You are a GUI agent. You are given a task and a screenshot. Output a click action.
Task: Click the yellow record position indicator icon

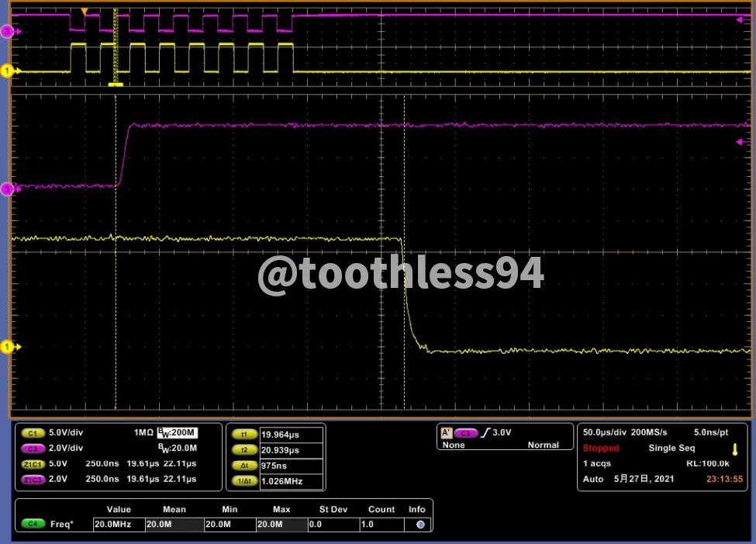735,450
